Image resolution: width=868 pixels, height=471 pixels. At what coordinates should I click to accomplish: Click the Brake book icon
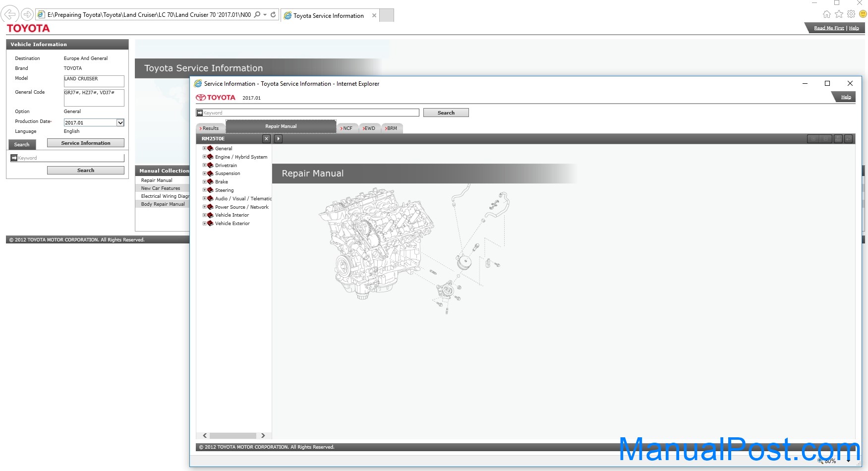[210, 181]
